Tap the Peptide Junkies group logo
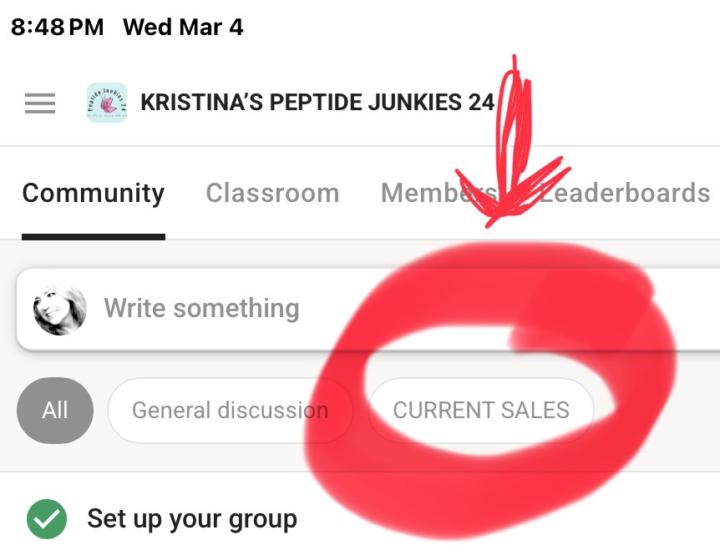The width and height of the screenshot is (720, 555). 107,103
